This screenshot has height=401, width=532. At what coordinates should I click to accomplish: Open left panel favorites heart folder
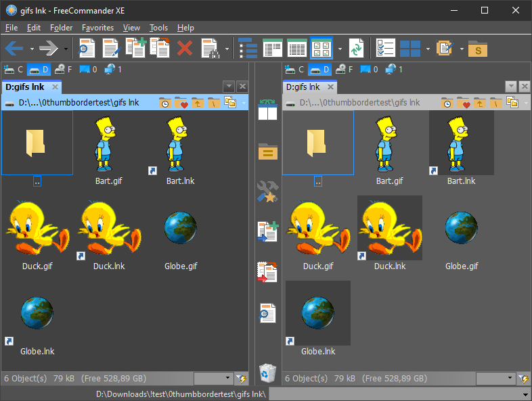click(x=181, y=103)
